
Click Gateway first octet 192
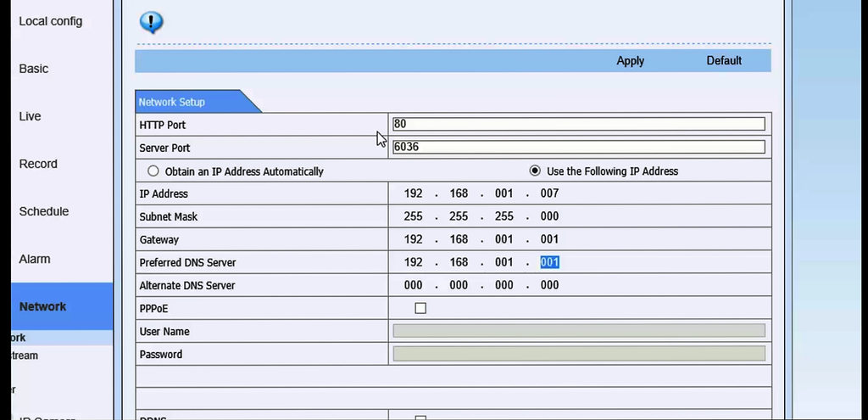pos(414,239)
